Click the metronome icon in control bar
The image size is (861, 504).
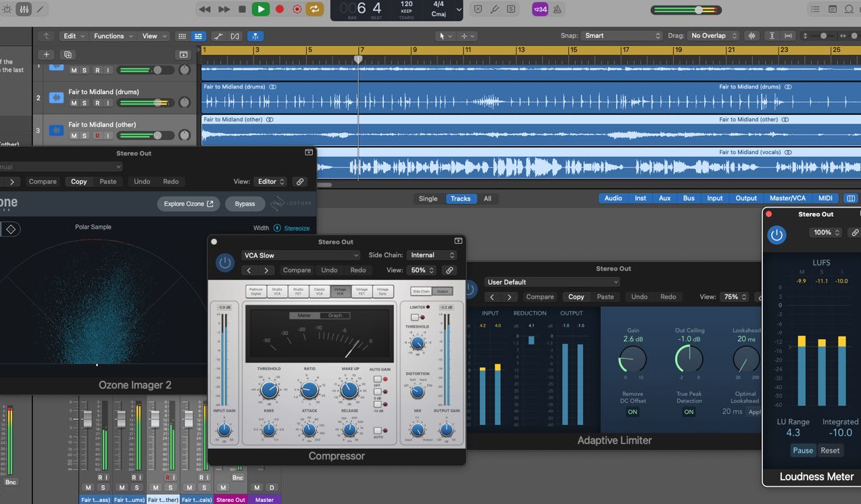click(558, 9)
